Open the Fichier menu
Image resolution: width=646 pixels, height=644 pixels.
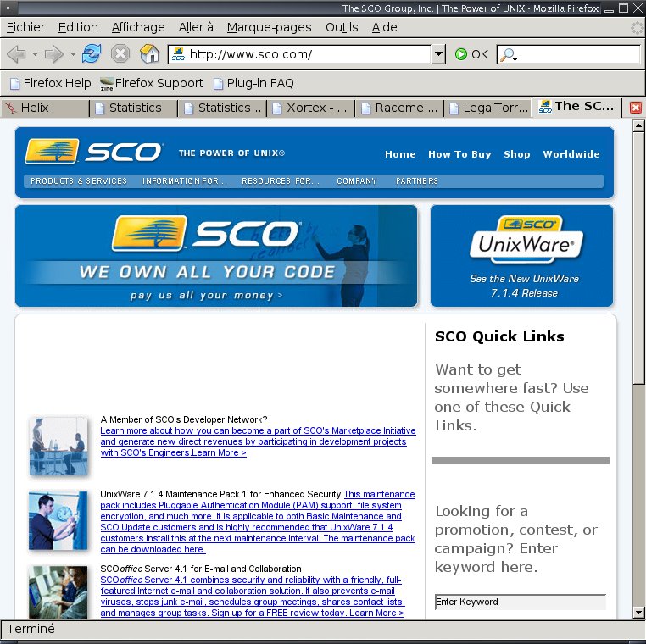(x=25, y=27)
